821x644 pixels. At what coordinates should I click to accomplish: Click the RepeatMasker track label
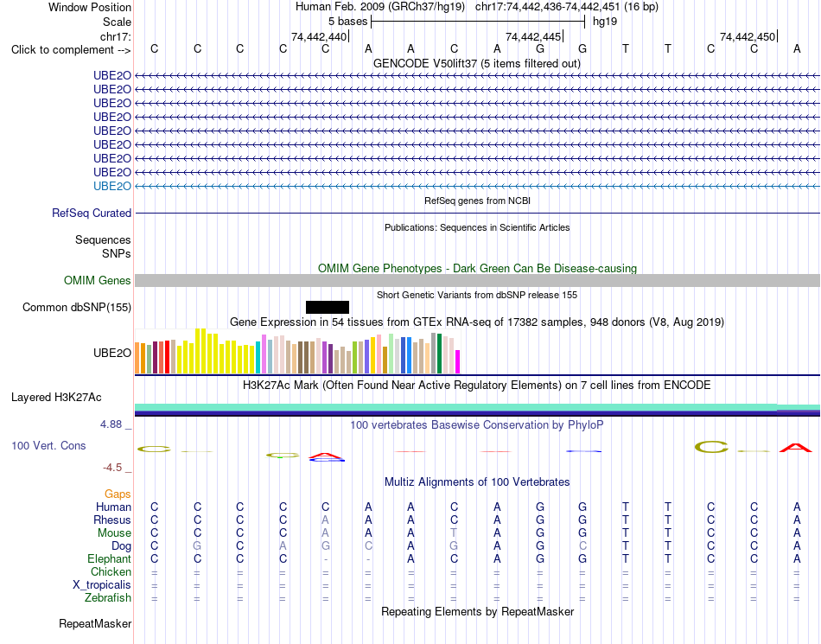(95, 623)
